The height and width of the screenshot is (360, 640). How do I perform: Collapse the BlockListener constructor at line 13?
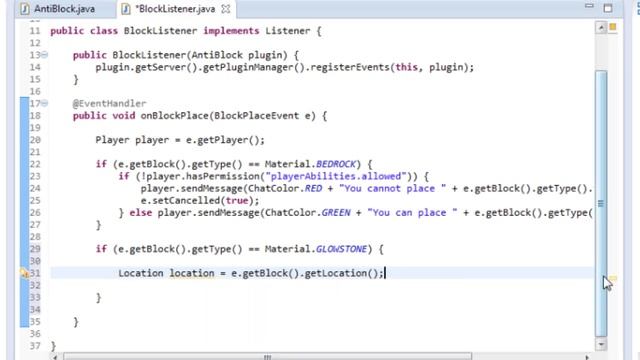(44, 55)
